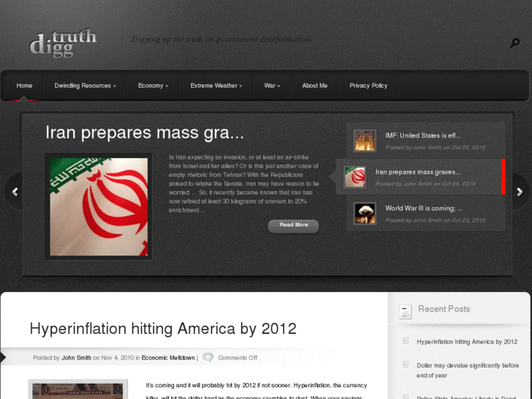Advance slider with right arrow
This screenshot has width=532, height=399.
520,192
